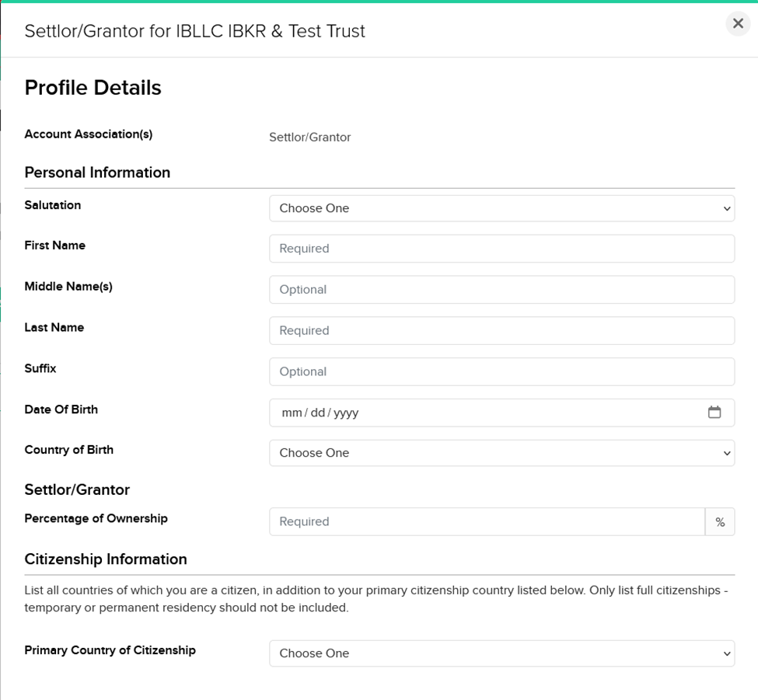Screen dimensions: 758x700
Task: Click the Primary Country of Citizenship label
Action: click(110, 650)
